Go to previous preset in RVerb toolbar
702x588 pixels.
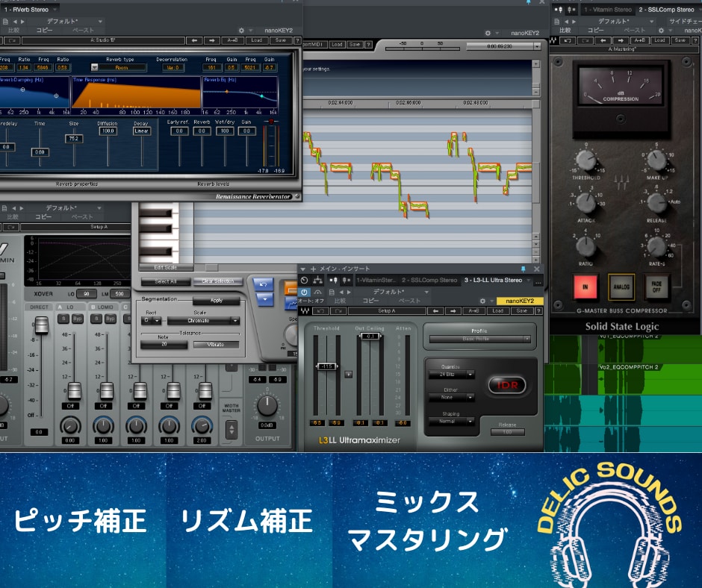pyautogui.click(x=195, y=40)
